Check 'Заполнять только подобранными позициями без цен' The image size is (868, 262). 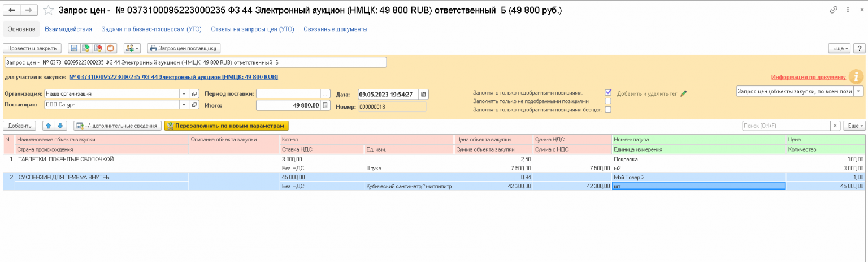[608, 109]
